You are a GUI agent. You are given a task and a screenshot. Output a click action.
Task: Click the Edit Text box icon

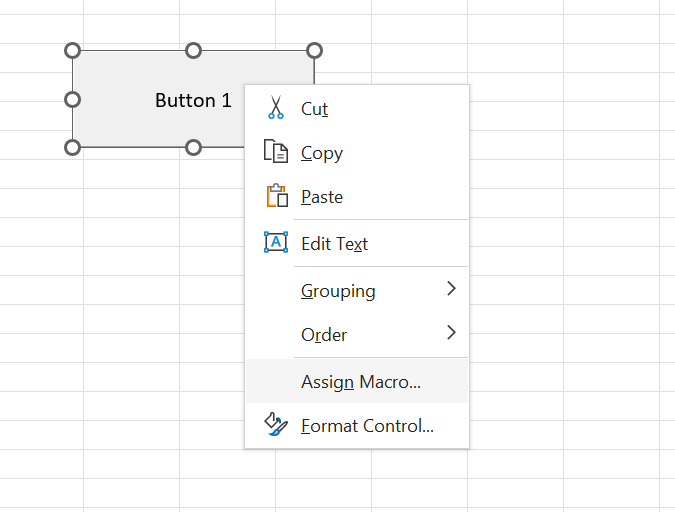(x=275, y=242)
